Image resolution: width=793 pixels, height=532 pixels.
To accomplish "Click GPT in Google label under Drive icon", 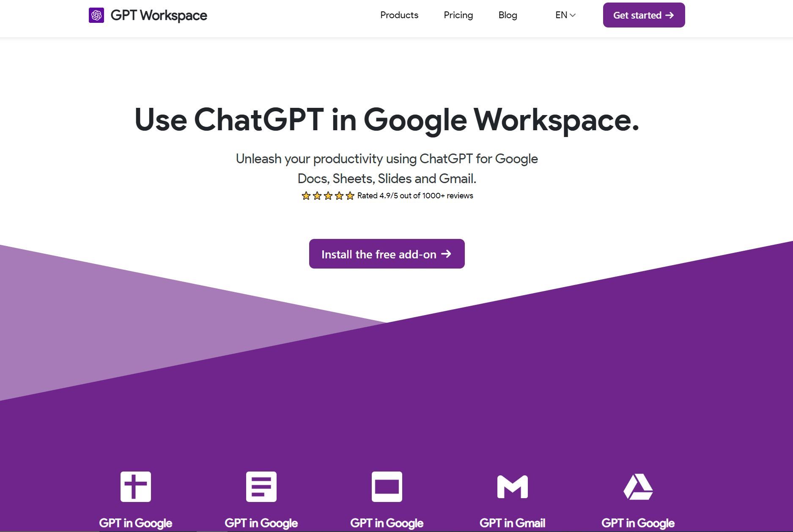I will point(638,523).
